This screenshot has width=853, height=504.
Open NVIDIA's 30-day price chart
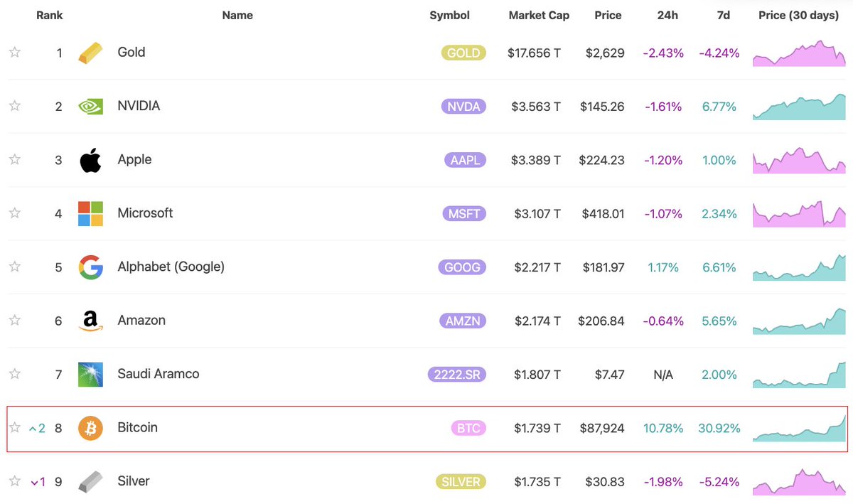coord(800,107)
